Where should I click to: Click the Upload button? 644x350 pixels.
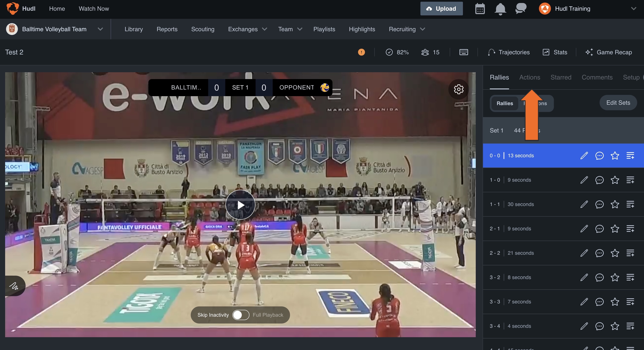441,9
